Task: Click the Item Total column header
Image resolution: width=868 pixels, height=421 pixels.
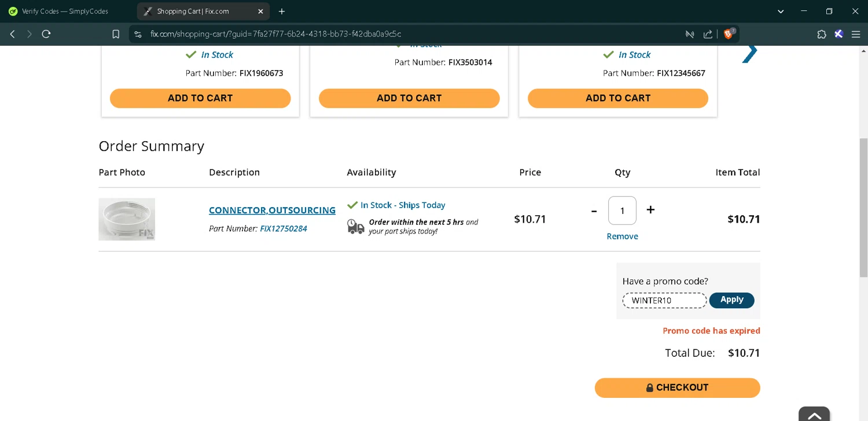Action: tap(738, 172)
